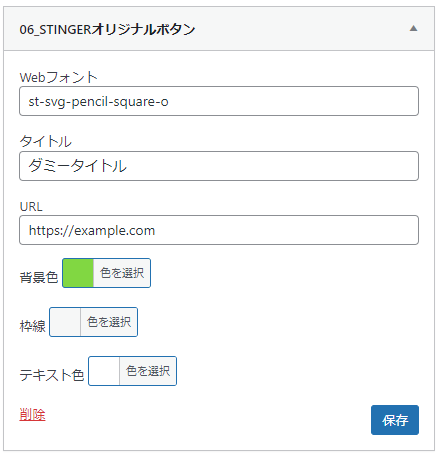Click the URL field label

(31, 207)
